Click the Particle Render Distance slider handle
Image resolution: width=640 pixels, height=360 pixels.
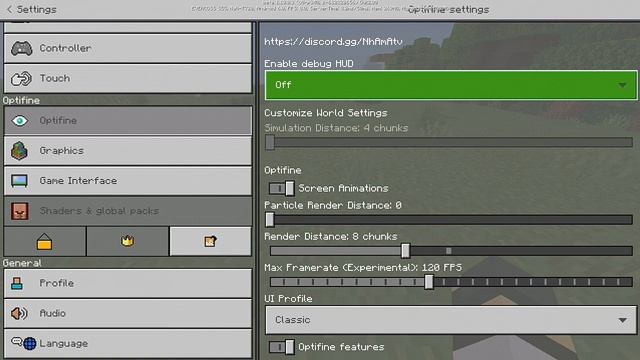point(270,220)
